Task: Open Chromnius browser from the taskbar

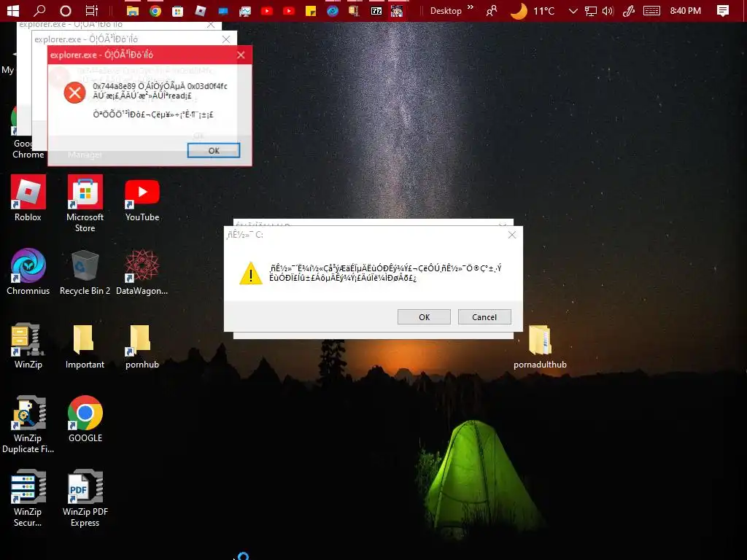Action: pyautogui.click(x=333, y=10)
